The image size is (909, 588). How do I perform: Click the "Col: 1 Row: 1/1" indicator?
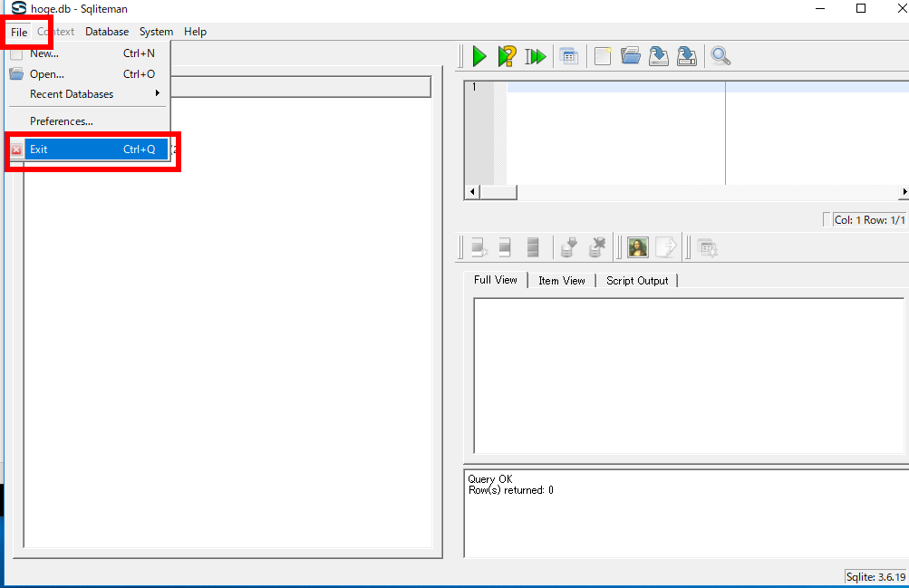[870, 220]
